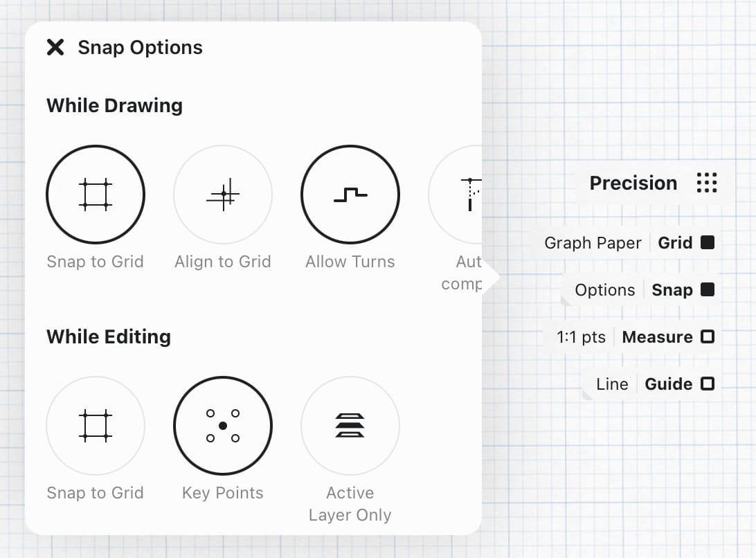Image resolution: width=756 pixels, height=558 pixels.
Task: Enable Snap to Grid under While Editing
Action: point(96,426)
